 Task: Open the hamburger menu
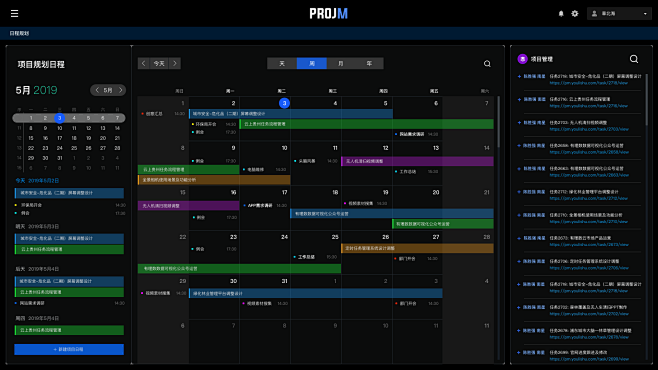14,13
